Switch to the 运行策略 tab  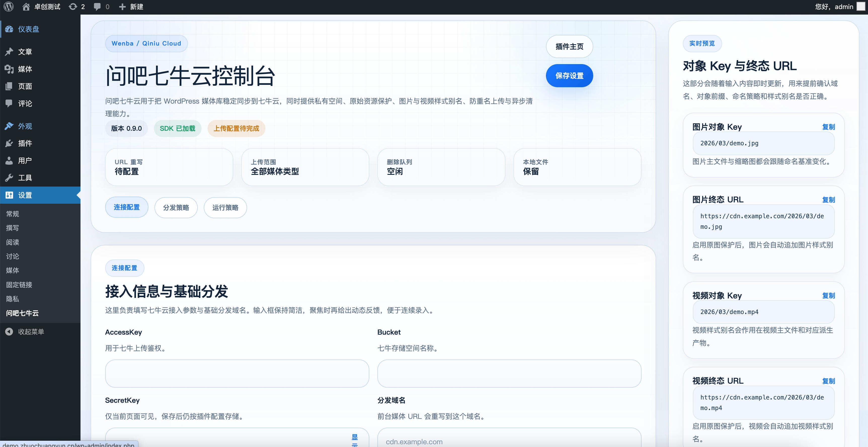coord(225,208)
